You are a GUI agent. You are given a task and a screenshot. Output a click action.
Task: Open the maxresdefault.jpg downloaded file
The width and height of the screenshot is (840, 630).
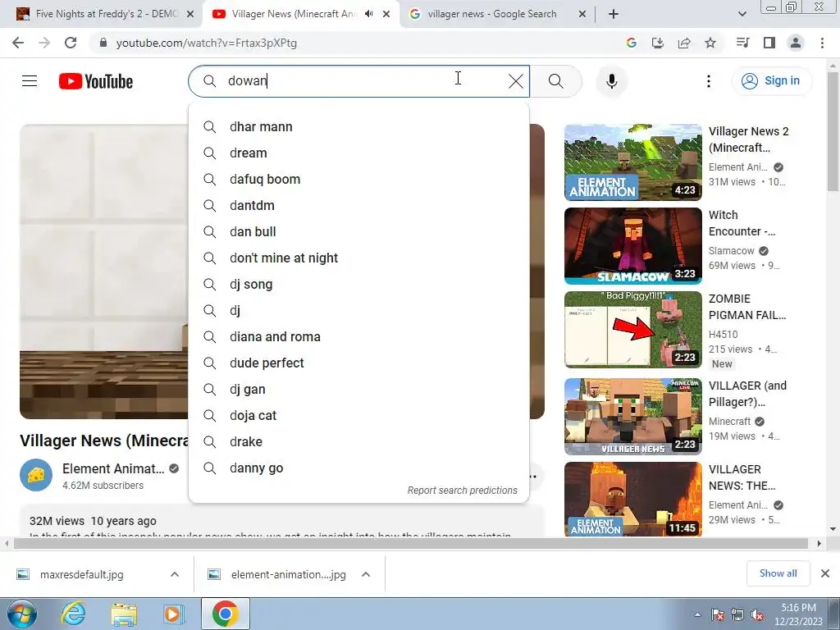coord(81,574)
